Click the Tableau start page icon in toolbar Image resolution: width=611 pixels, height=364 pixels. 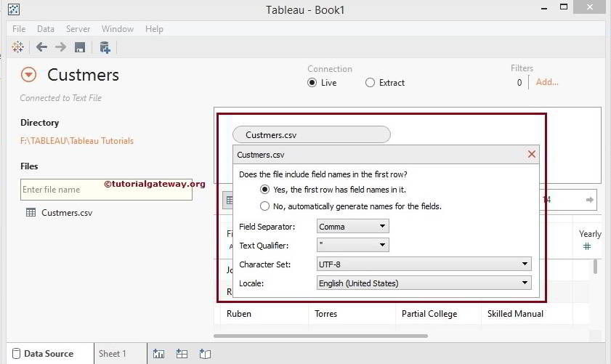[17, 47]
